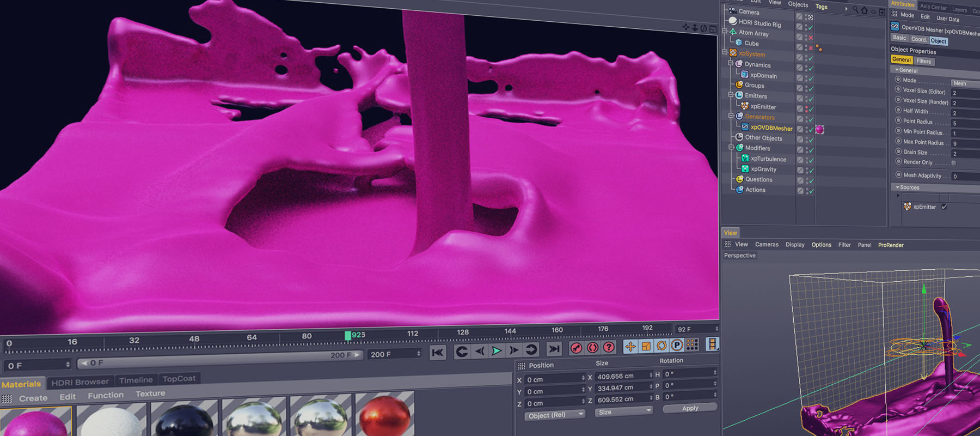Collapse the Atom Array tree node
Screen dimensions: 980x436
coord(725,32)
